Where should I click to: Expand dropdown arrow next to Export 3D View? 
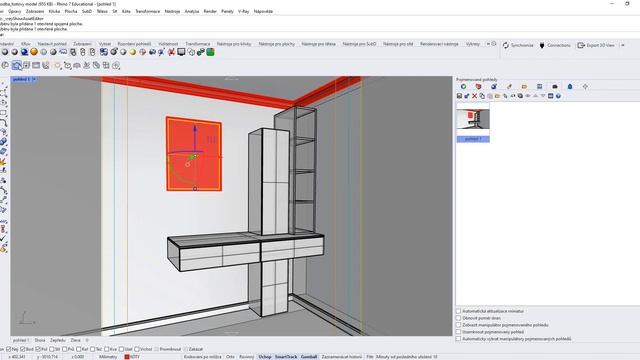[623, 45]
